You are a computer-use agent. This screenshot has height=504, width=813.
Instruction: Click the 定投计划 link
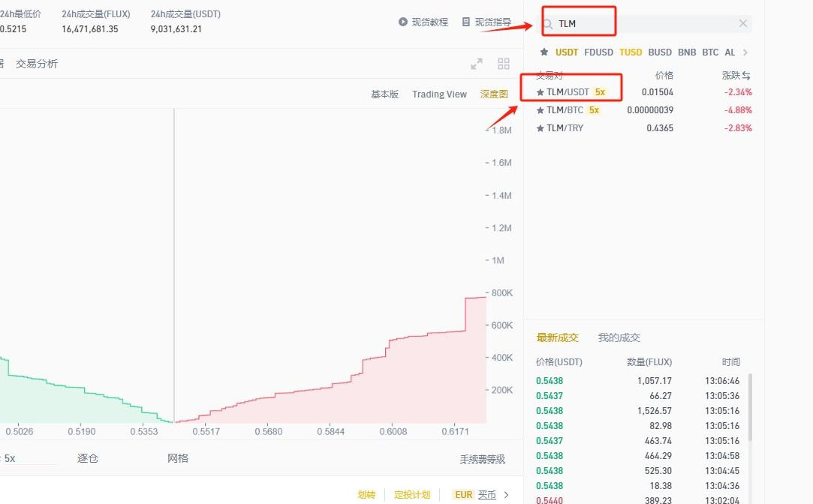pos(412,495)
